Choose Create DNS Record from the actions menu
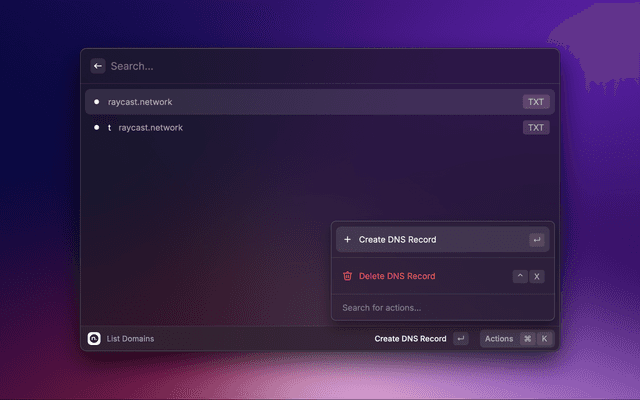 coord(397,240)
